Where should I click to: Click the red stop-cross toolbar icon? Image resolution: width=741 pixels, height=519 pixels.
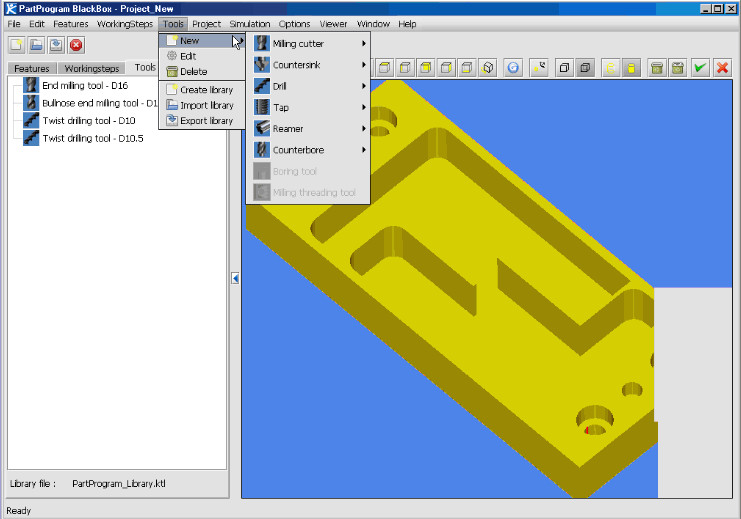pyautogui.click(x=76, y=45)
